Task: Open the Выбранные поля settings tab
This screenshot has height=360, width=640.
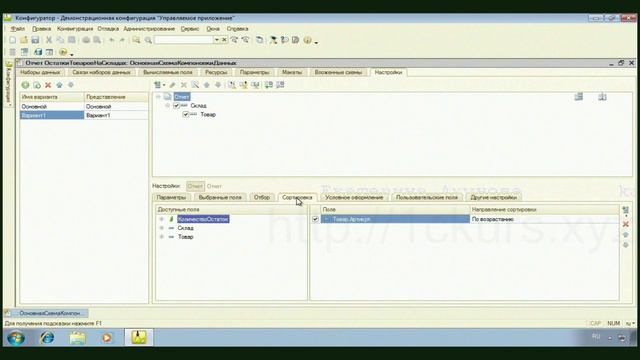Action: pyautogui.click(x=220, y=198)
